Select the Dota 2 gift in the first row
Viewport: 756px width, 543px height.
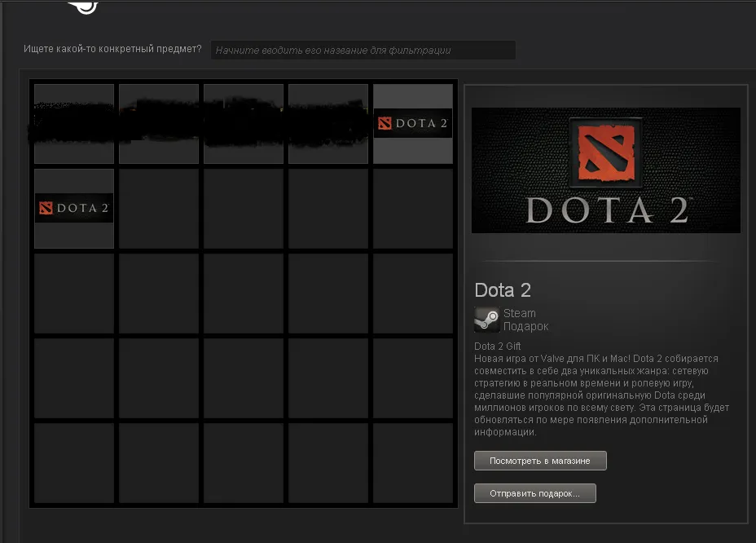click(x=413, y=124)
